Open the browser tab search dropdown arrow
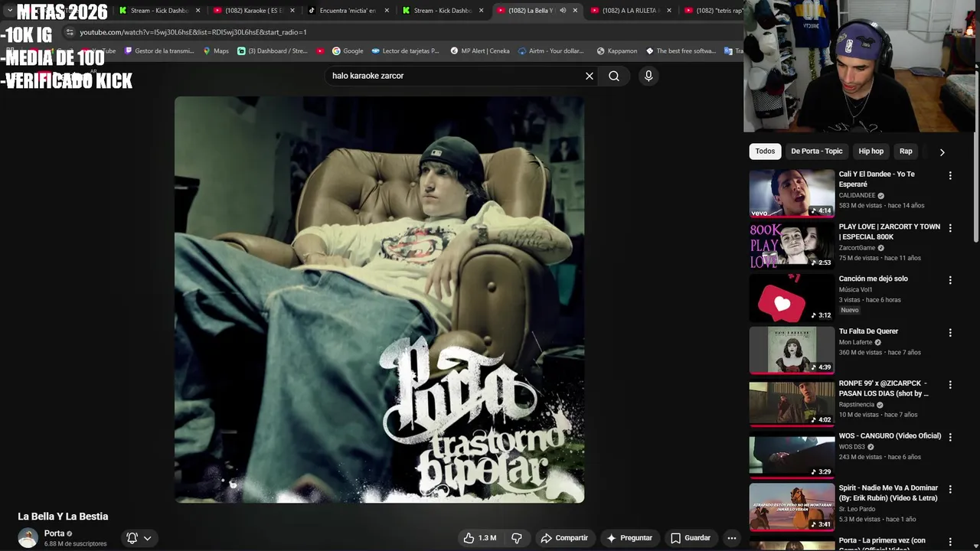Image resolution: width=980 pixels, height=551 pixels. (x=9, y=11)
